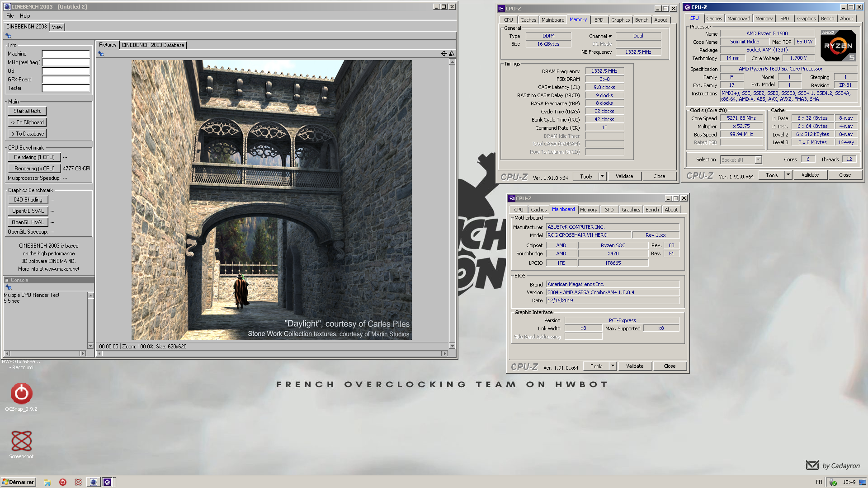Open About tab in rightmost CPU-Z window
This screenshot has height=488, width=868.
click(x=846, y=19)
